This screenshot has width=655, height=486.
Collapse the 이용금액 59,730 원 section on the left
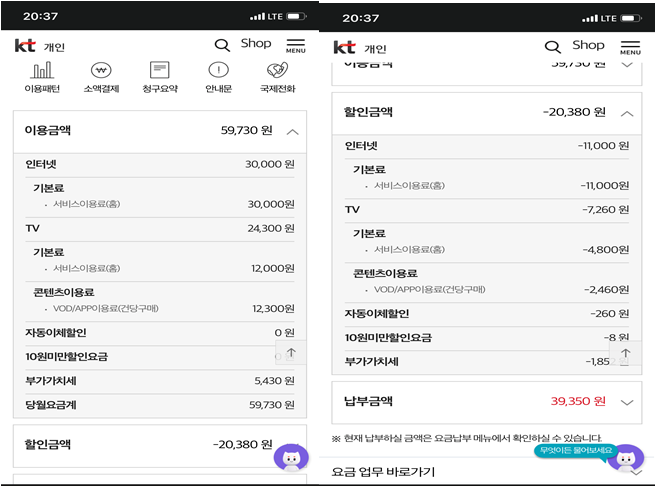click(293, 131)
